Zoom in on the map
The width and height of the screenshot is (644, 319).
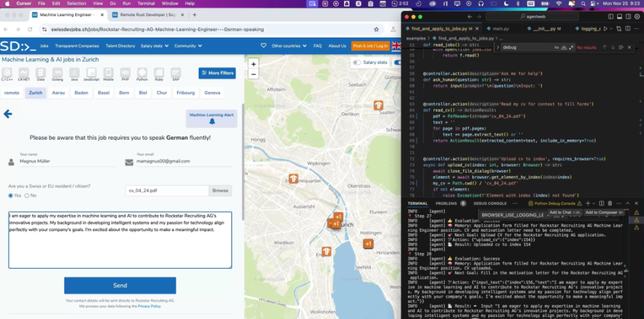[254, 64]
